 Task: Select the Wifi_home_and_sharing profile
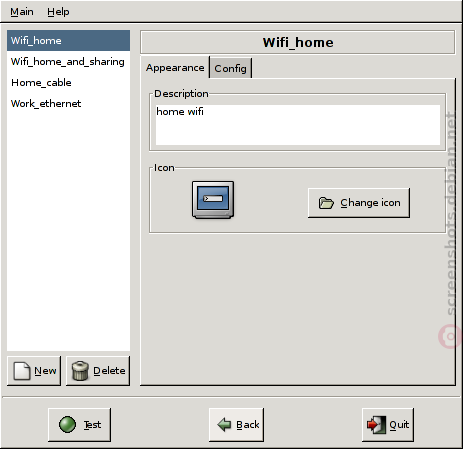(x=68, y=62)
